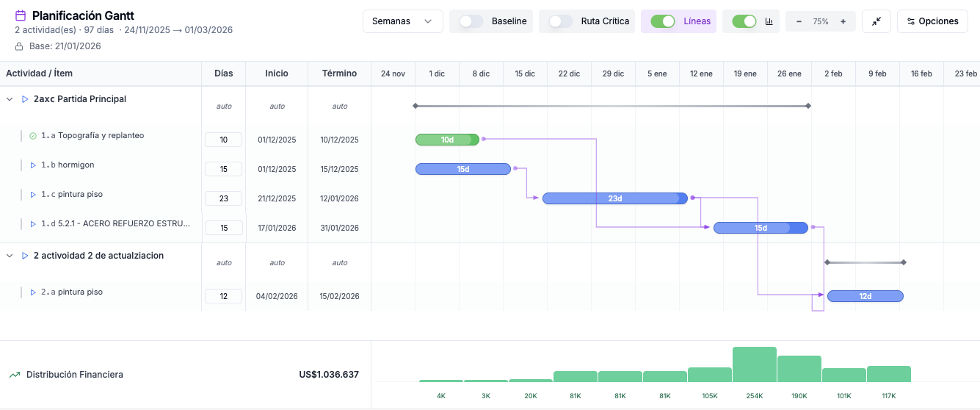This screenshot has width=980, height=410.
Task: Toggle off the bar chart histogram switch
Action: click(x=744, y=21)
